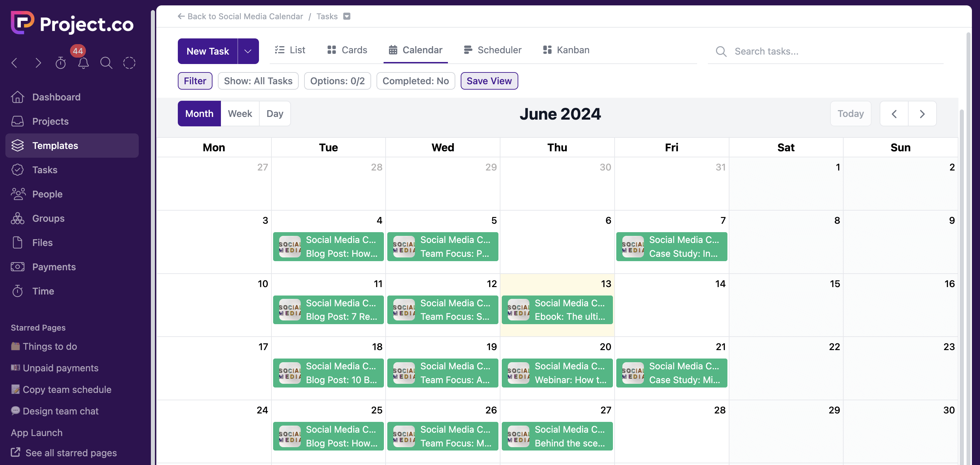Viewport: 980px width, 465px height.
Task: Open Payments from the sidebar
Action: click(x=54, y=267)
